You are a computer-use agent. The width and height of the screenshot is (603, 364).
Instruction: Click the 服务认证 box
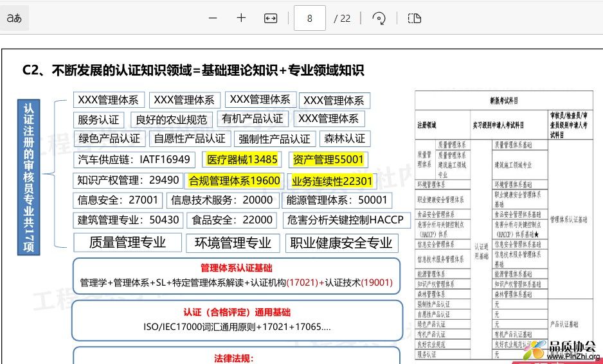point(98,119)
